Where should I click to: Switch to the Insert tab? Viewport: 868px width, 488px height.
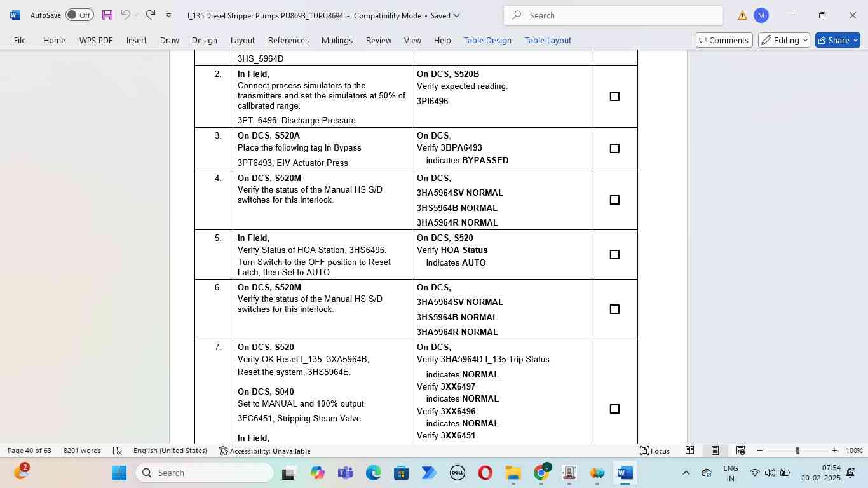tap(137, 40)
